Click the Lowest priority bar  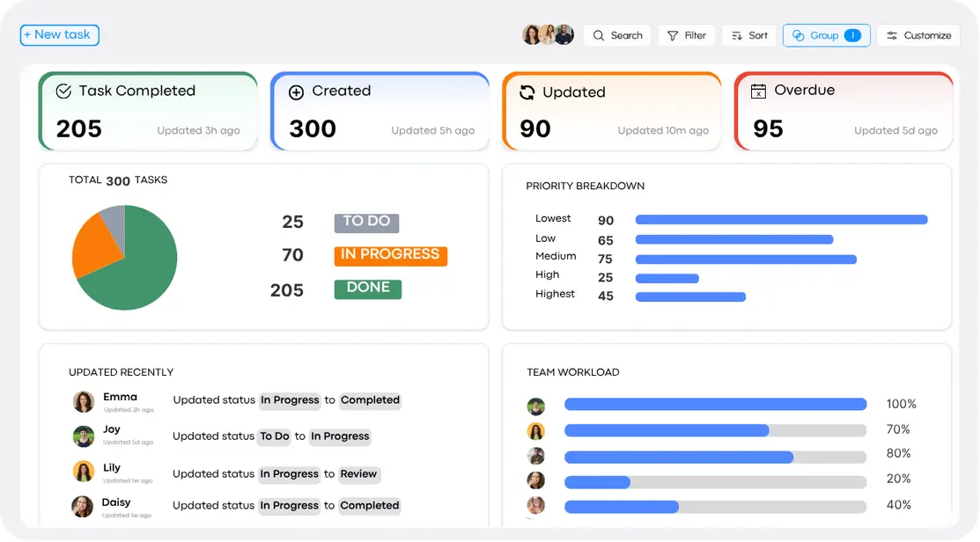[781, 220]
